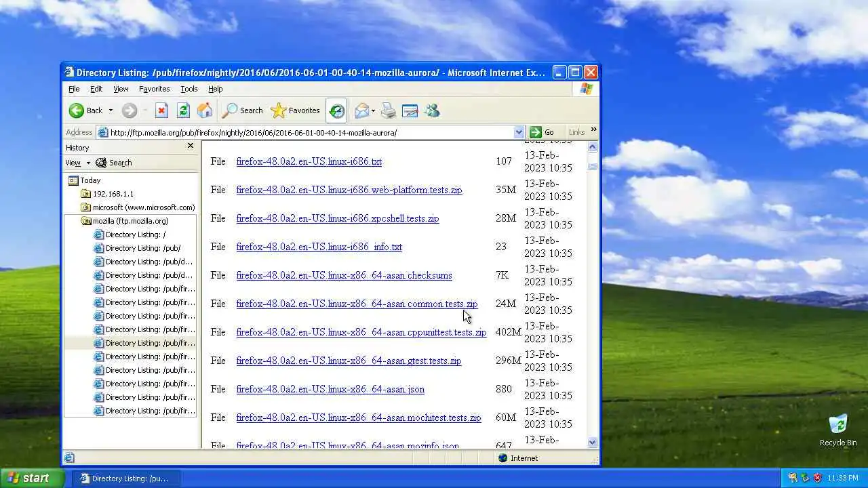Open linux-x86_64-asan.checksums link

tap(344, 275)
